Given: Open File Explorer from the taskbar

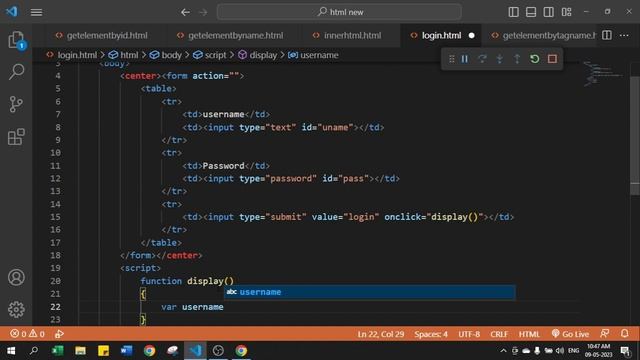Looking at the screenshot, I should 80,351.
